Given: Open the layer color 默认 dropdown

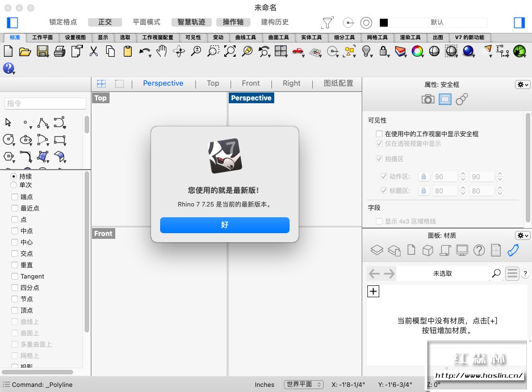Looking at the screenshot, I should pos(437,22).
